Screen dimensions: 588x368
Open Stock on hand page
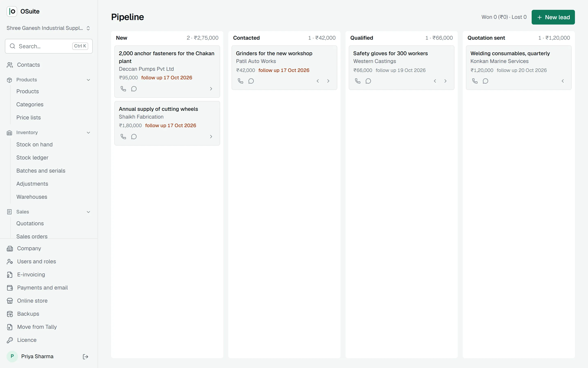[x=34, y=145]
